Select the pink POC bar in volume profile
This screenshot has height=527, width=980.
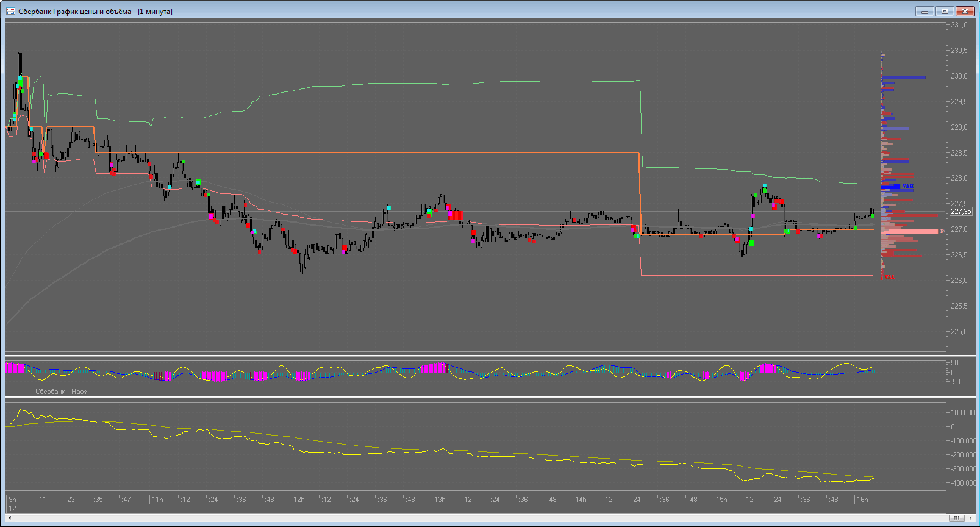[x=909, y=232]
